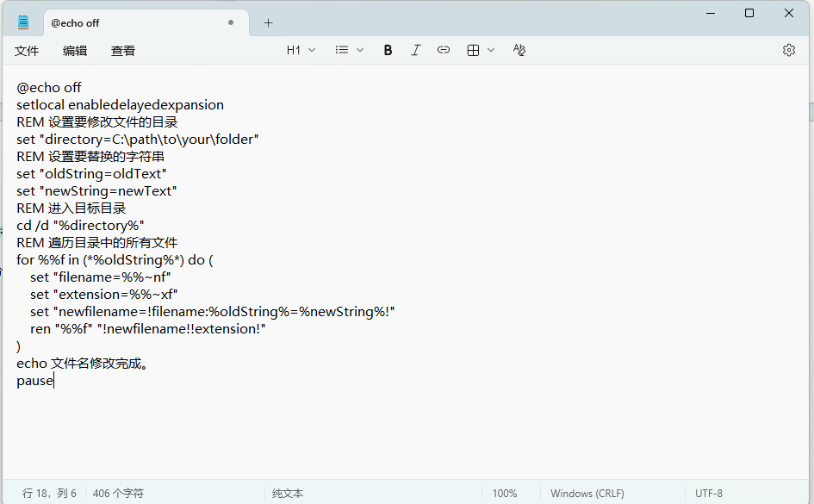This screenshot has height=504, width=814.
Task: Click the set "newString=newText" line
Action: (96, 191)
